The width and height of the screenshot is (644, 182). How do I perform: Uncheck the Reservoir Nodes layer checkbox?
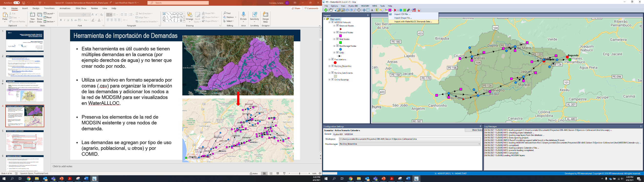tap(337, 25)
